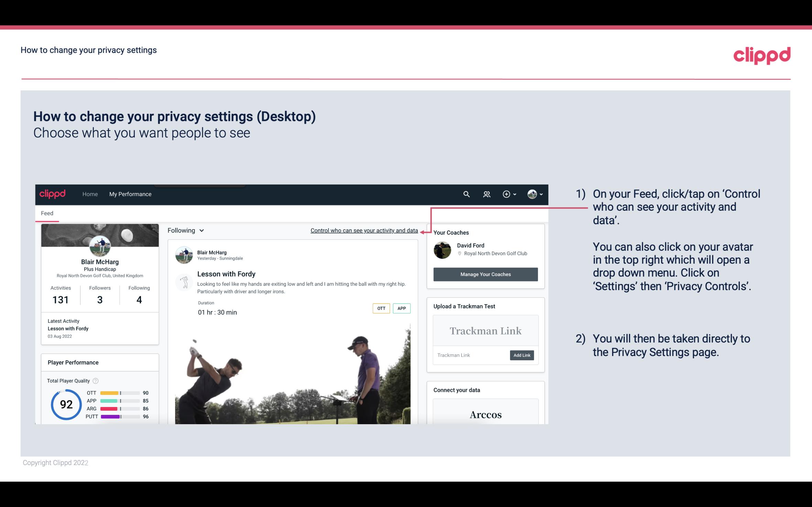Click the people/connections icon in navbar
The width and height of the screenshot is (812, 507).
pos(487,194)
